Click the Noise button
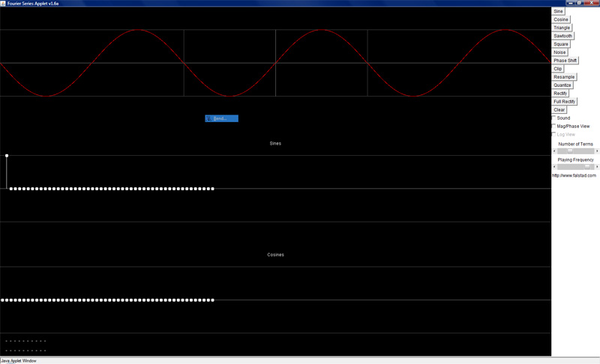 pyautogui.click(x=559, y=52)
